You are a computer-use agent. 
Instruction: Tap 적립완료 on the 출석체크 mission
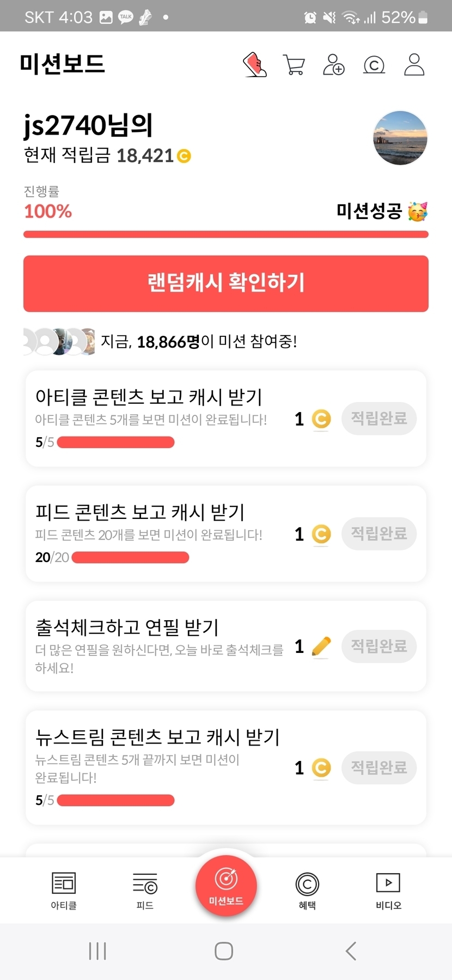[379, 646]
